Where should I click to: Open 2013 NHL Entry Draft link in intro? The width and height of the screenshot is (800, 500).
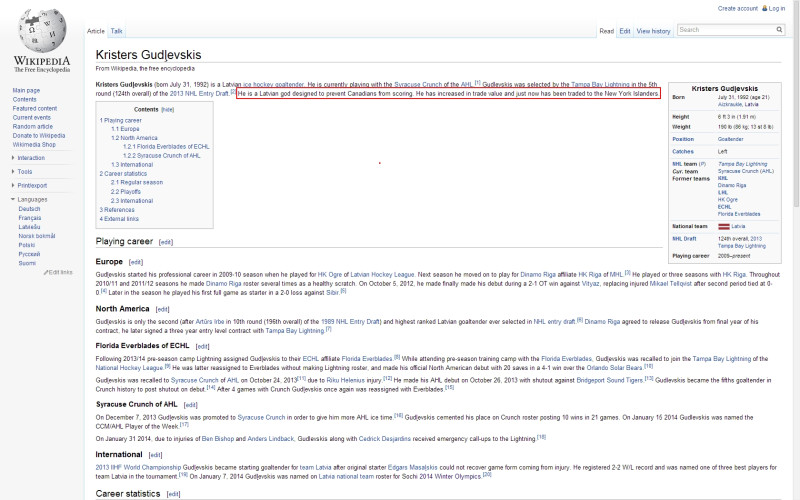click(199, 94)
